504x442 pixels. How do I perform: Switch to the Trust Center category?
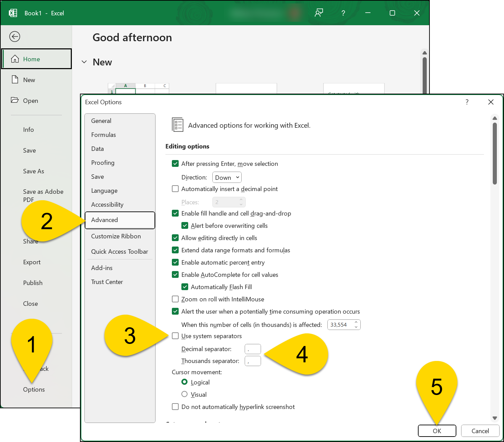tap(107, 282)
